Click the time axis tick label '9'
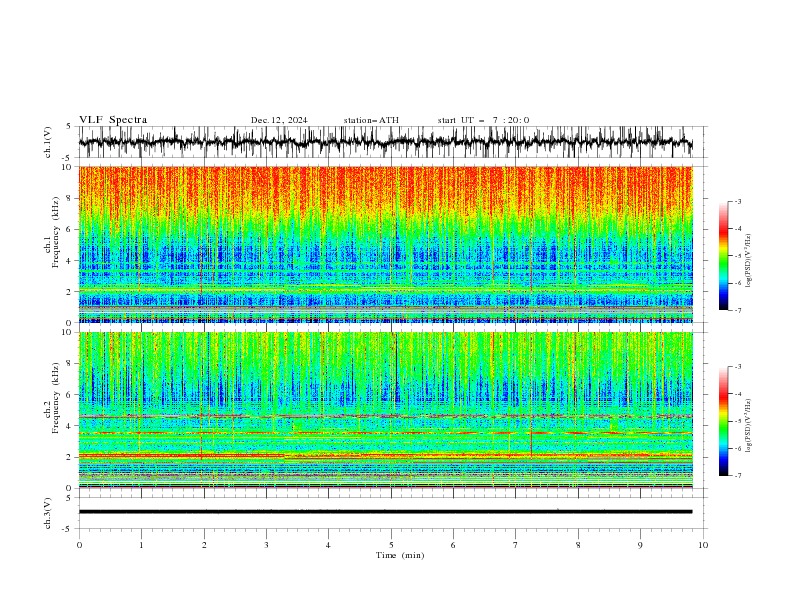The height and width of the screenshot is (612, 792). click(640, 545)
